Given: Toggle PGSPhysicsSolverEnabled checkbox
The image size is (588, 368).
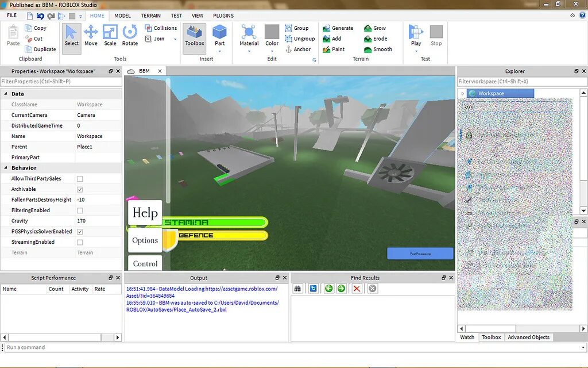Looking at the screenshot, I should (x=80, y=232).
